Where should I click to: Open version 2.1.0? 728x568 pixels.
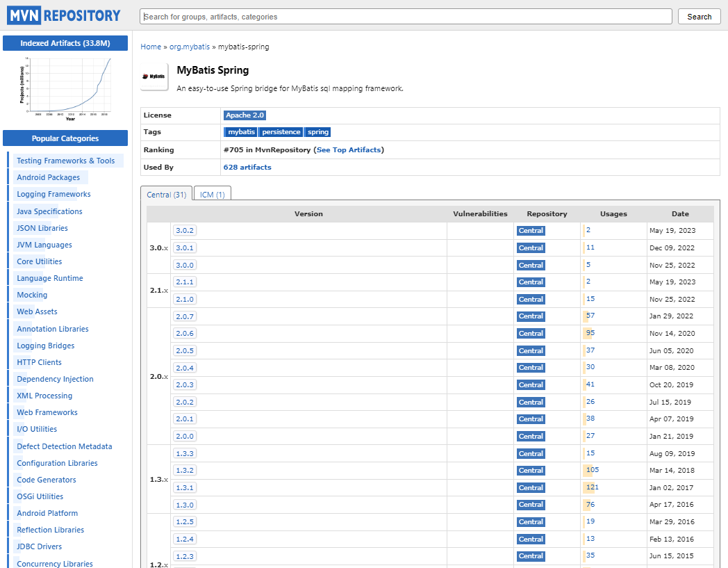(x=185, y=300)
